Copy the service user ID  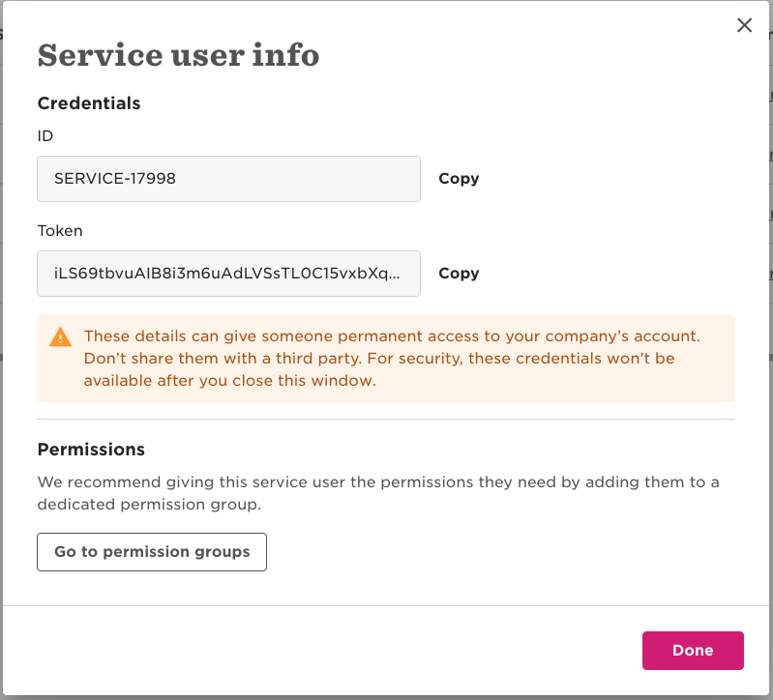[459, 179]
